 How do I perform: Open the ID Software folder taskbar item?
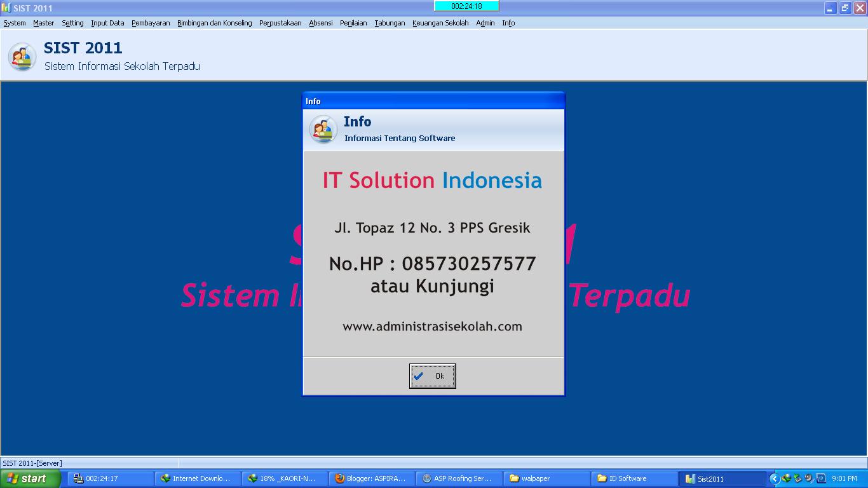pos(634,478)
